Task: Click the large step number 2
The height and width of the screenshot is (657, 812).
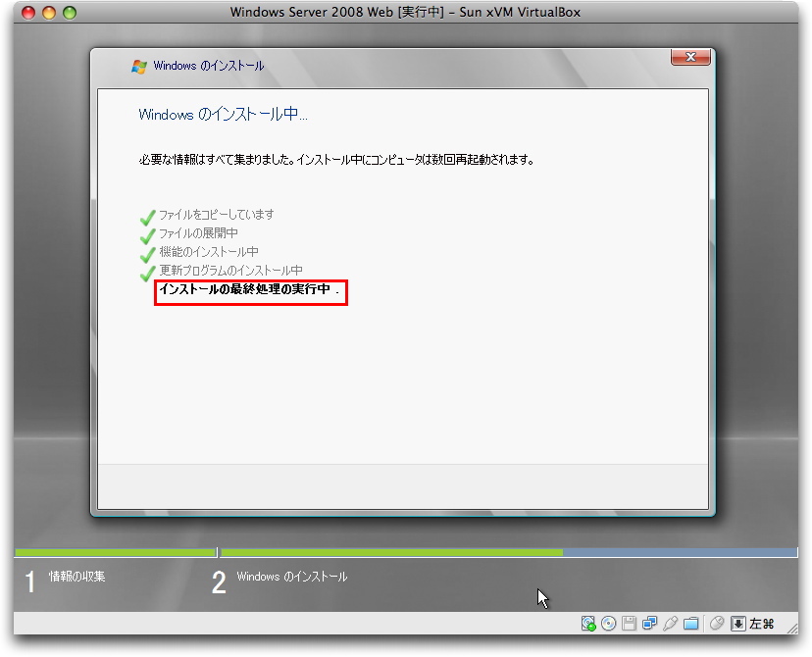Action: pyautogui.click(x=219, y=581)
